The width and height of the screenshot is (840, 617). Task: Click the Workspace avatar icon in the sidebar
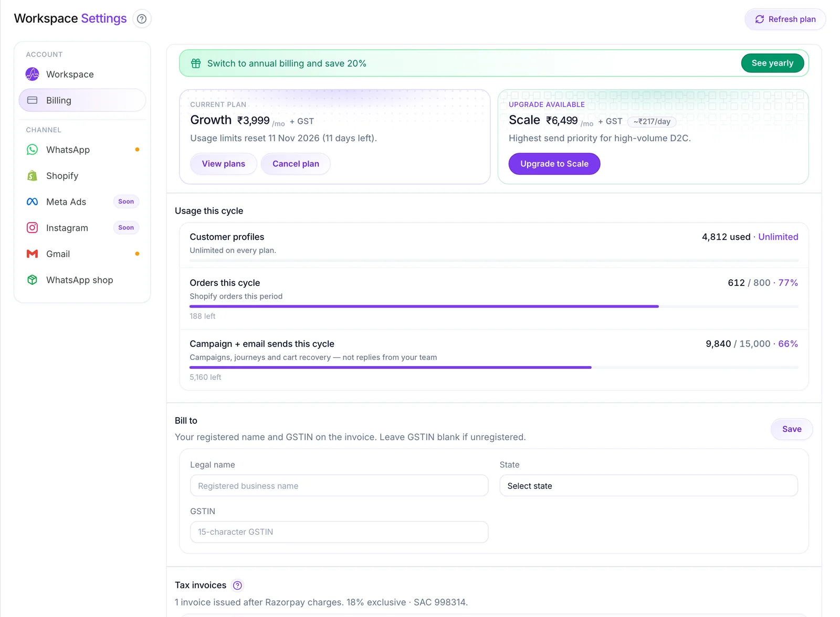(33, 74)
